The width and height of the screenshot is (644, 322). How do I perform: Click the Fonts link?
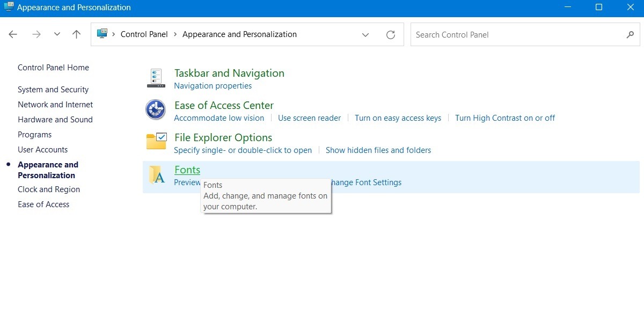click(187, 169)
